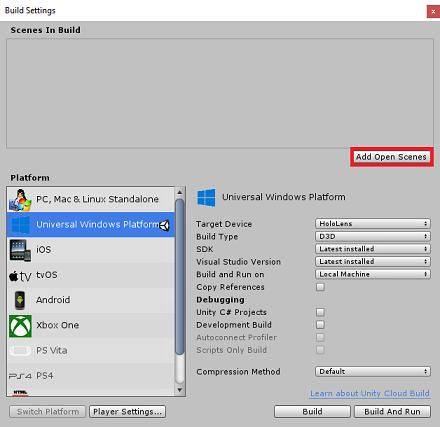
Task: Choose the Android phone platform icon
Action: point(20,300)
